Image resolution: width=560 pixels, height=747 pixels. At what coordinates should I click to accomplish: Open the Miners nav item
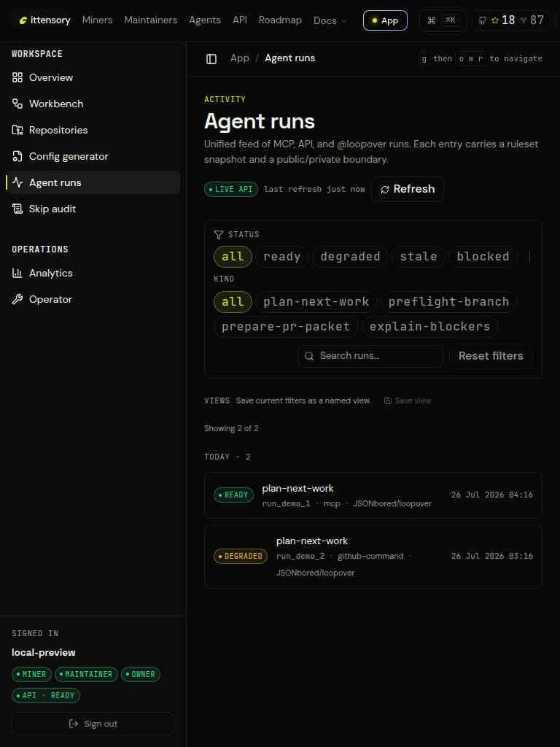[97, 20]
